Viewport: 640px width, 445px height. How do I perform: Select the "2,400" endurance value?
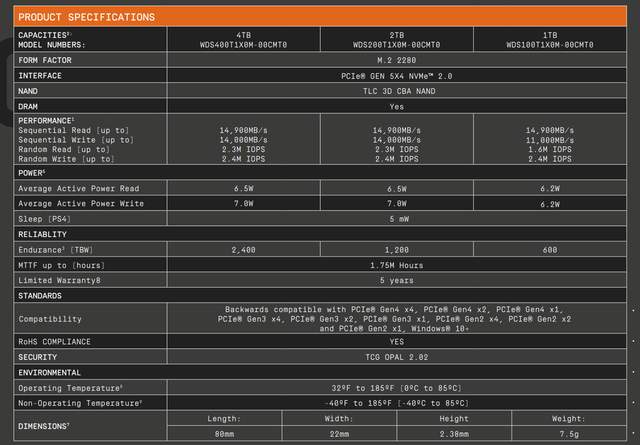coord(243,250)
